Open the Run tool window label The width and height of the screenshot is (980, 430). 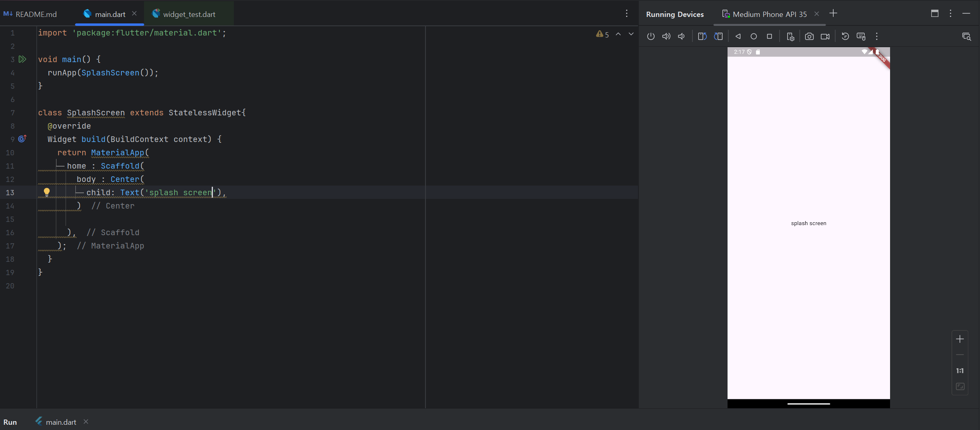(10, 422)
